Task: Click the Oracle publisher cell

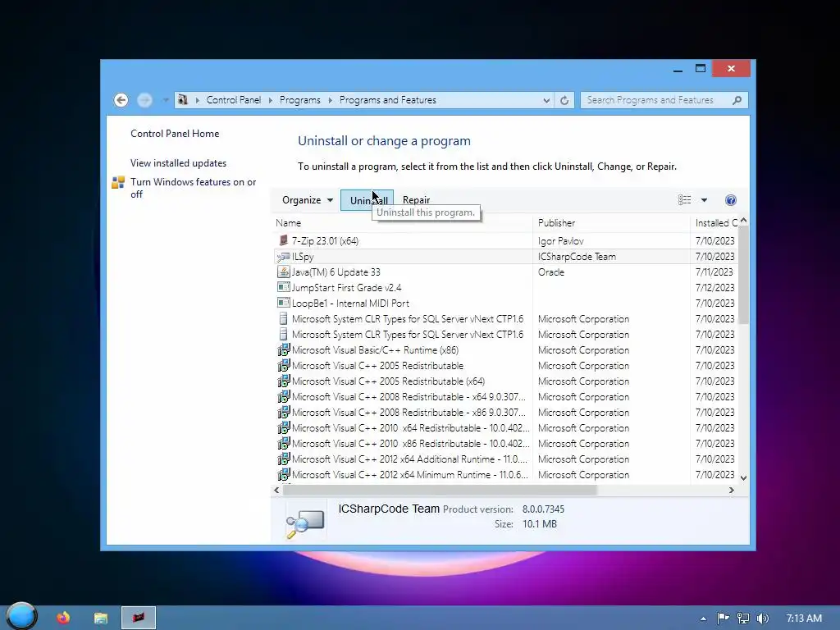Action: click(x=551, y=272)
